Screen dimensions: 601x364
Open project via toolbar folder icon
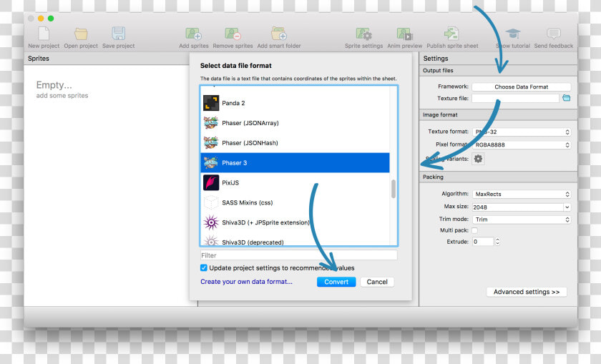[x=81, y=38]
